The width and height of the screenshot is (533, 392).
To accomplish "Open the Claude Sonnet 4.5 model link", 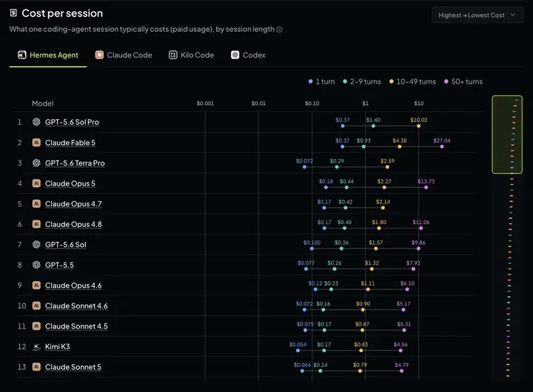I will click(x=76, y=326).
